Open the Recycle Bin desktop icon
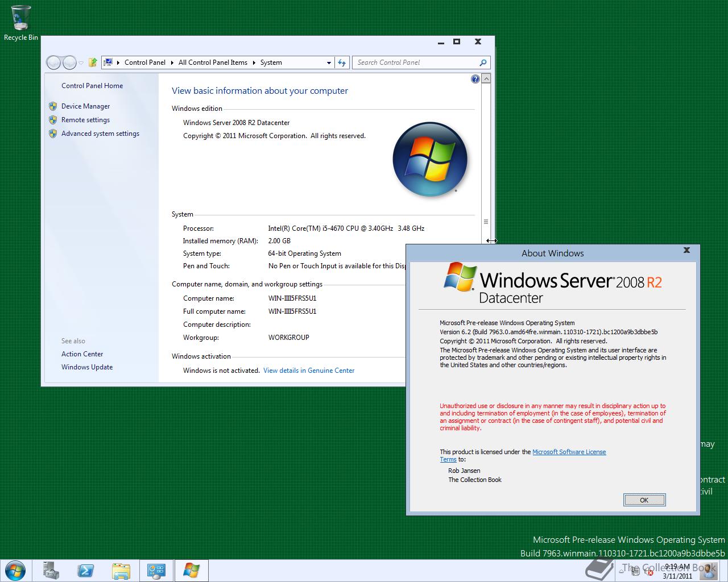The image size is (728, 582). 21,23
